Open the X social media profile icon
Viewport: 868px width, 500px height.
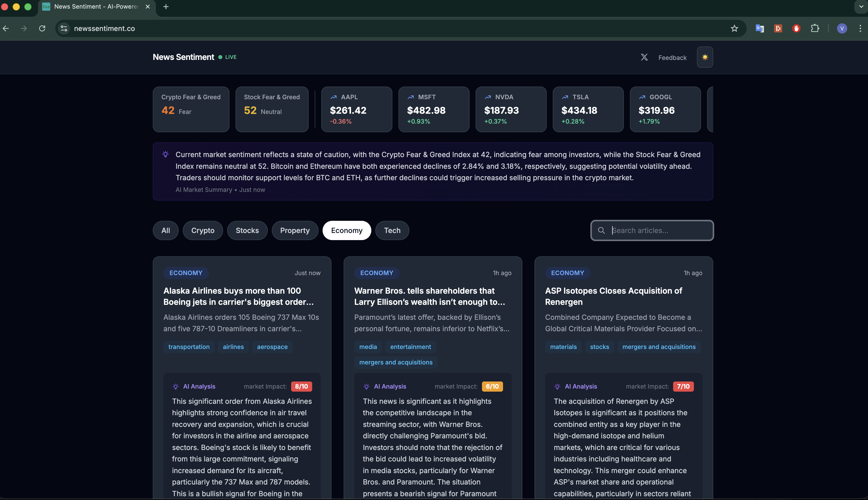(x=644, y=57)
